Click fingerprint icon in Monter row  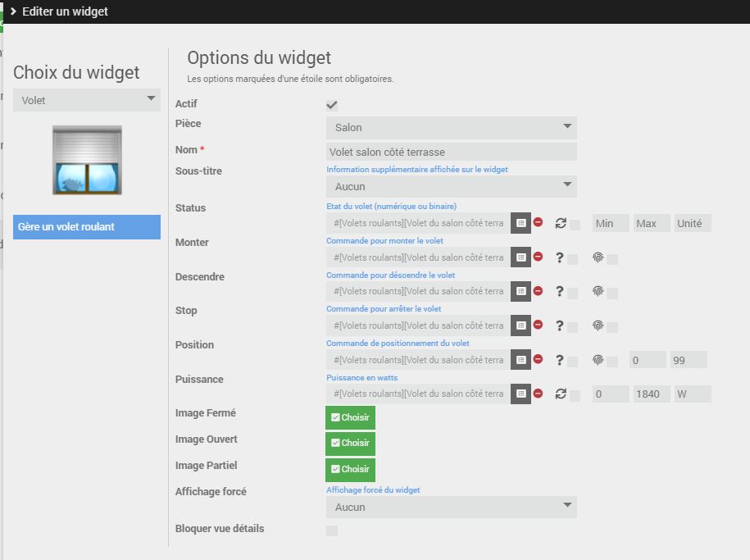pyautogui.click(x=598, y=257)
